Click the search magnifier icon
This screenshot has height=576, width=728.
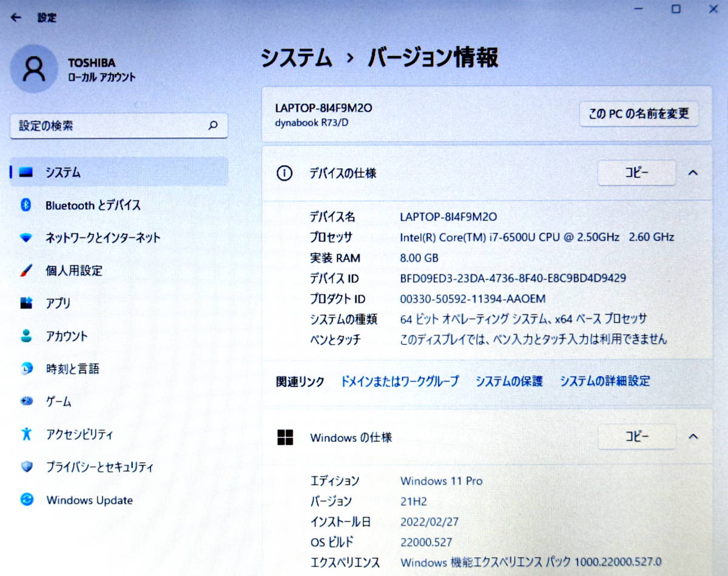[213, 126]
